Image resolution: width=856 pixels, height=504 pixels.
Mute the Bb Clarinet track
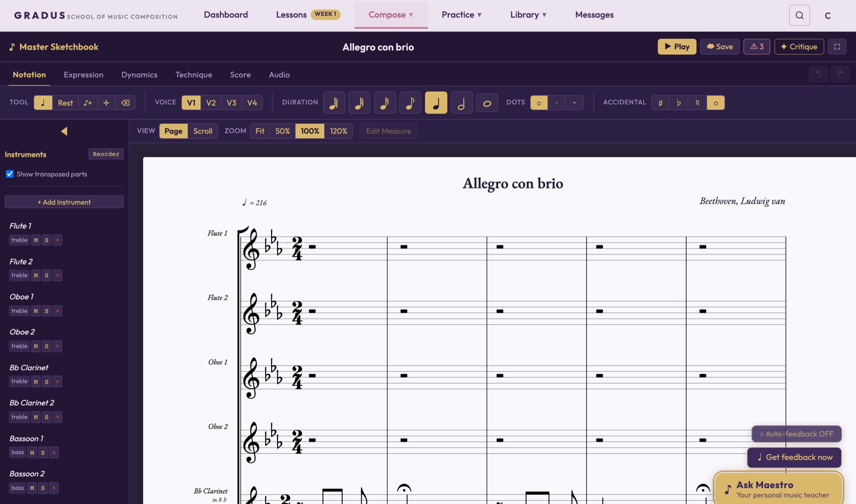tap(36, 381)
